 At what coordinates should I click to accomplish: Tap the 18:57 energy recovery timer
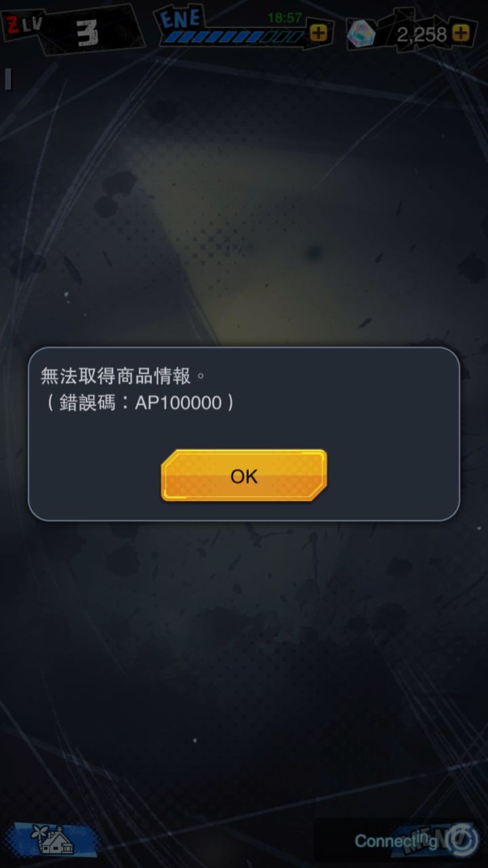click(285, 18)
